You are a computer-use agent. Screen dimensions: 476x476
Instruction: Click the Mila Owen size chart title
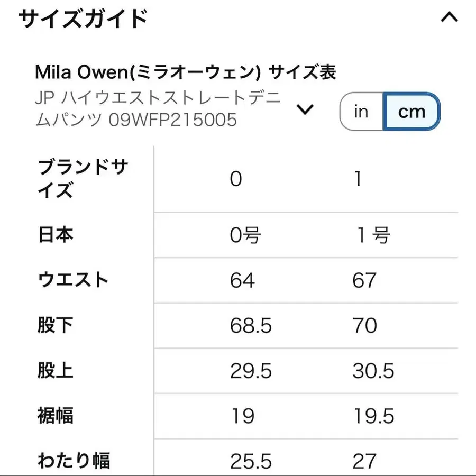coord(186,71)
